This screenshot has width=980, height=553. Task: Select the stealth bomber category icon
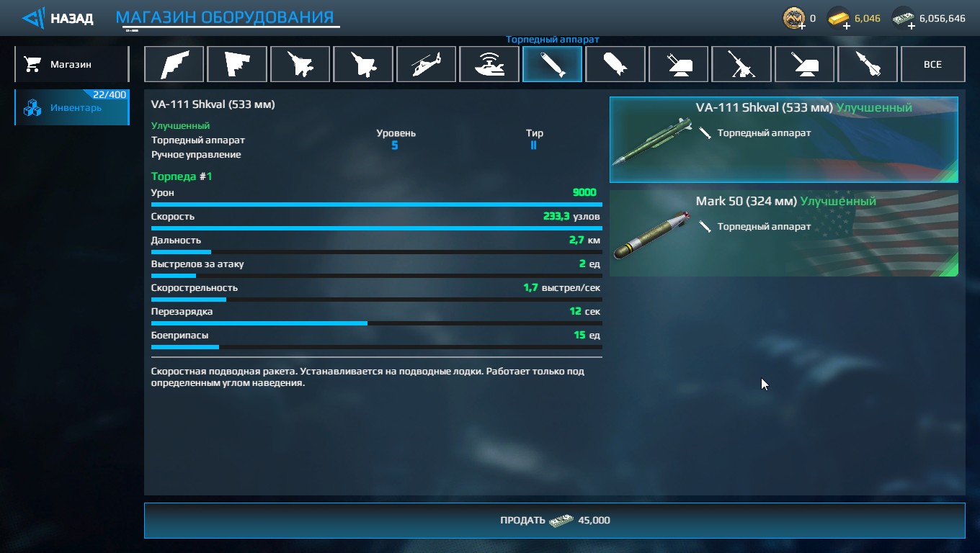click(x=174, y=64)
